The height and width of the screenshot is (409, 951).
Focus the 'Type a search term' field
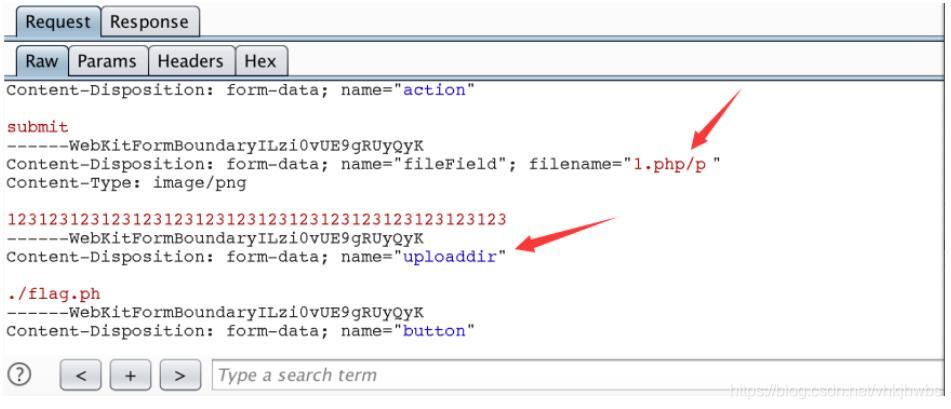click(x=578, y=375)
